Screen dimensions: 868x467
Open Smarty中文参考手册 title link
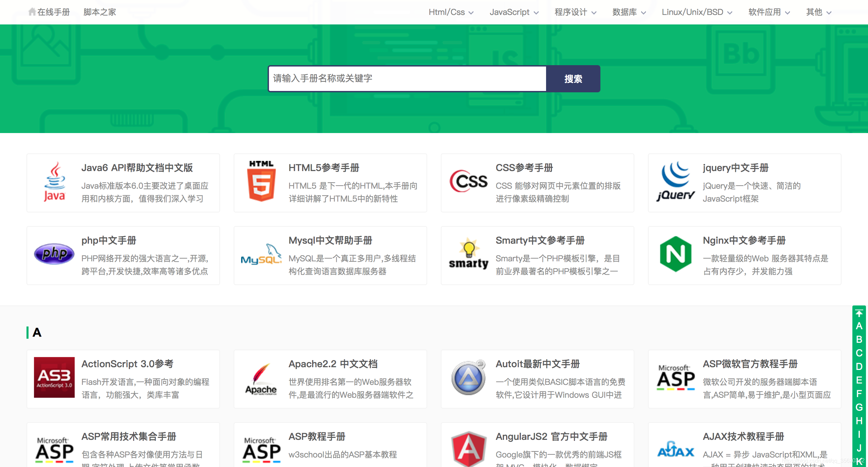(540, 240)
